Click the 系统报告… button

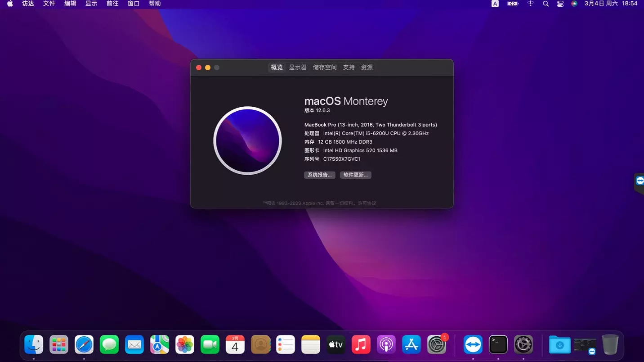point(319,175)
